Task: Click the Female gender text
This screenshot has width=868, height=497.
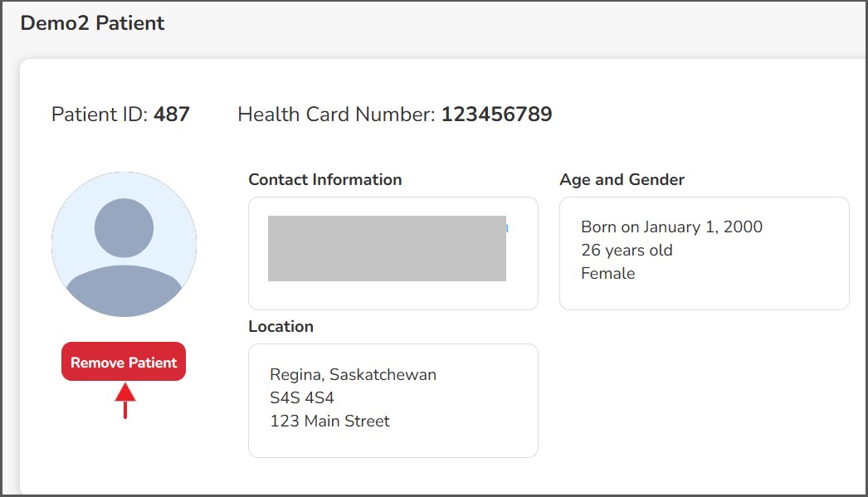Action: click(607, 273)
